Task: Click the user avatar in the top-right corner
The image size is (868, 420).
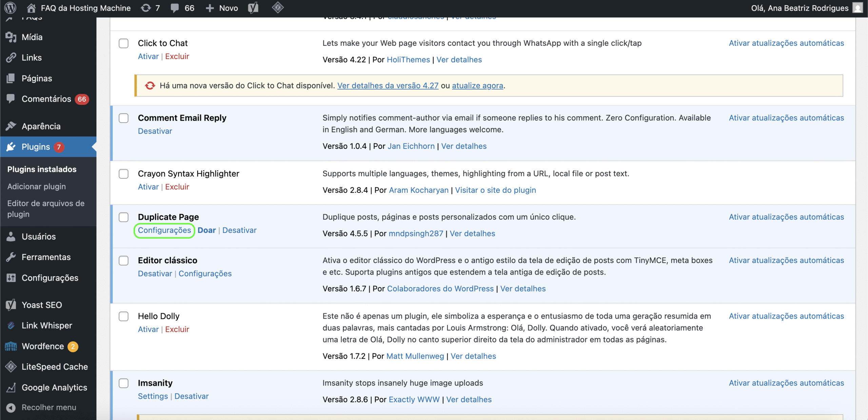Action: click(x=858, y=8)
